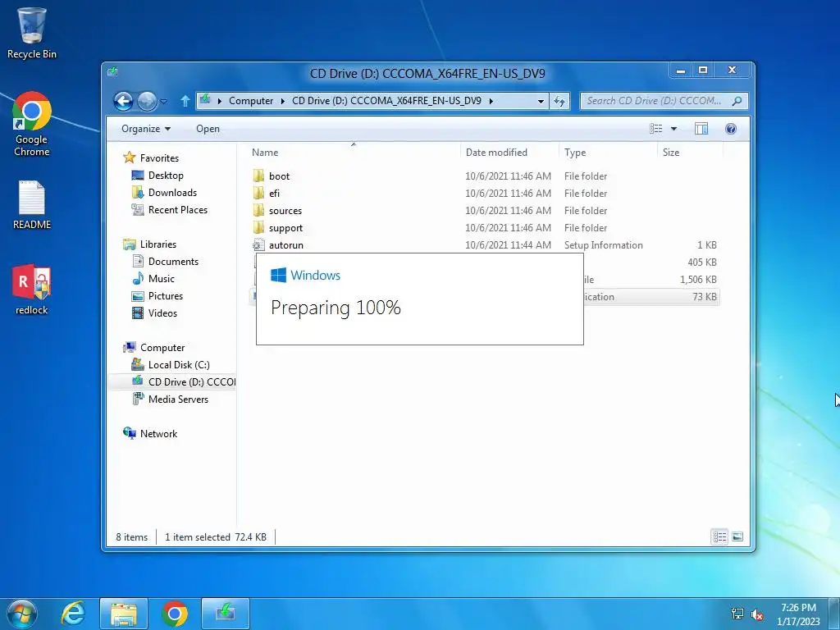Select the README file on the desktop
The width and height of the screenshot is (840, 630).
[32, 205]
